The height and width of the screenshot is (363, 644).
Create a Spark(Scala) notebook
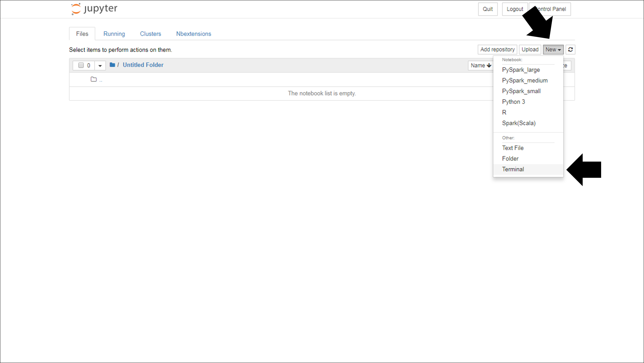pos(528,123)
